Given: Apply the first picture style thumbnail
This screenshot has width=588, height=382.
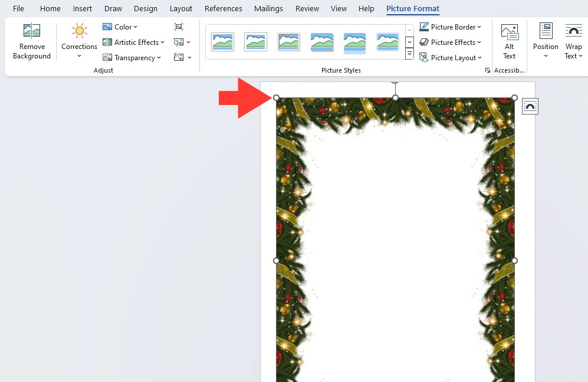Looking at the screenshot, I should (223, 42).
